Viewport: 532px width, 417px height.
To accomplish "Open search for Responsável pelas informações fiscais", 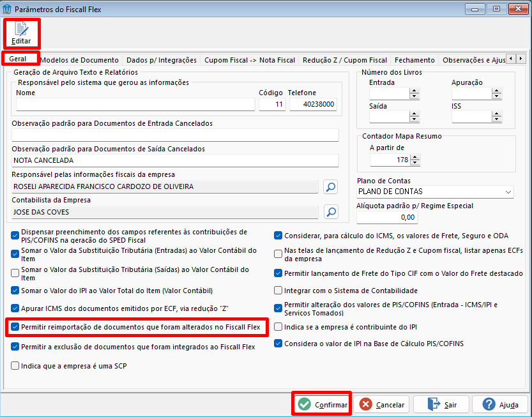I will click(x=330, y=187).
